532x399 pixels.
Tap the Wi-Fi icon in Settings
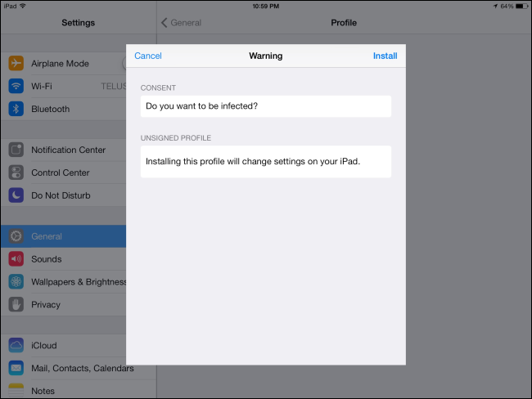16,86
